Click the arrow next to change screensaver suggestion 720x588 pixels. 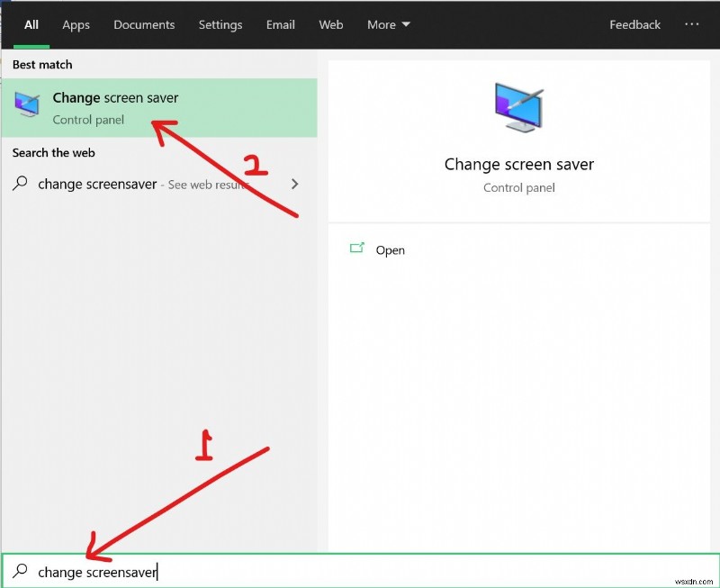(x=294, y=184)
